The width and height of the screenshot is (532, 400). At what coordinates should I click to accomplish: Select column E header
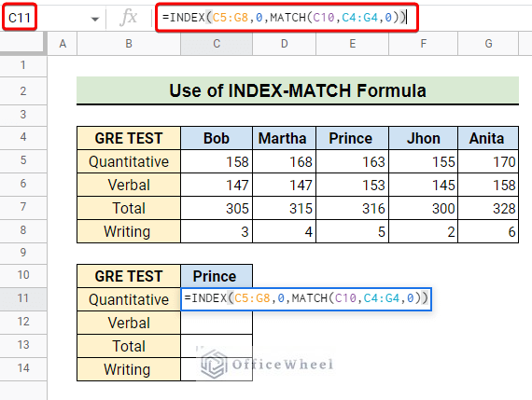[352, 44]
